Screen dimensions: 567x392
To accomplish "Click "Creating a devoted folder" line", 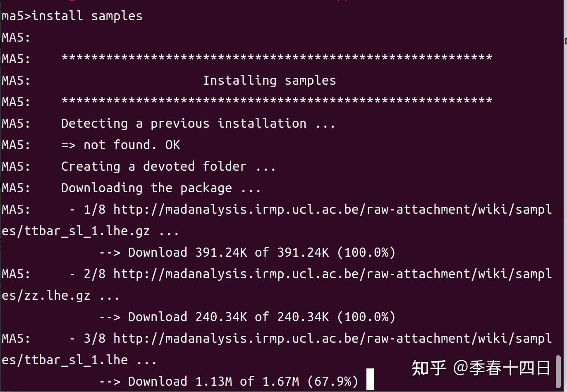I will coord(168,167).
